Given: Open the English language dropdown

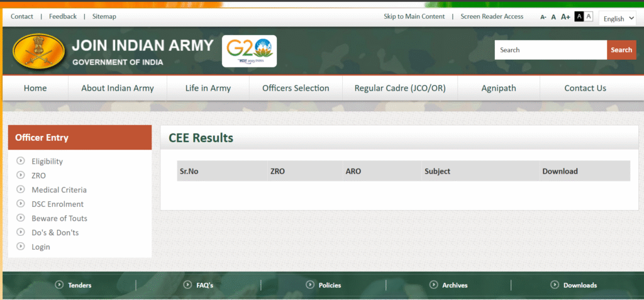Looking at the screenshot, I should click(x=617, y=18).
